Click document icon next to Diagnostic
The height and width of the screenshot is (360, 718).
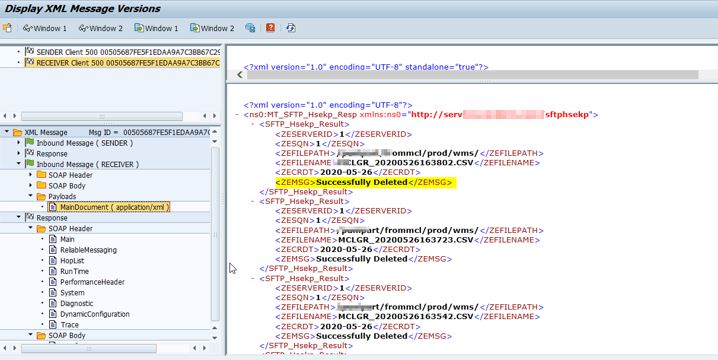(x=53, y=303)
